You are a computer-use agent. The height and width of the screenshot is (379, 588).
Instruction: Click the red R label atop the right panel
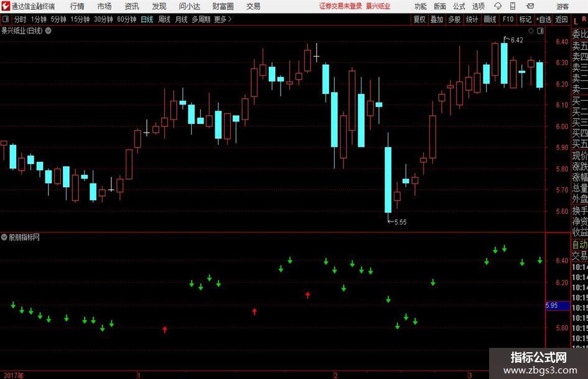point(584,19)
